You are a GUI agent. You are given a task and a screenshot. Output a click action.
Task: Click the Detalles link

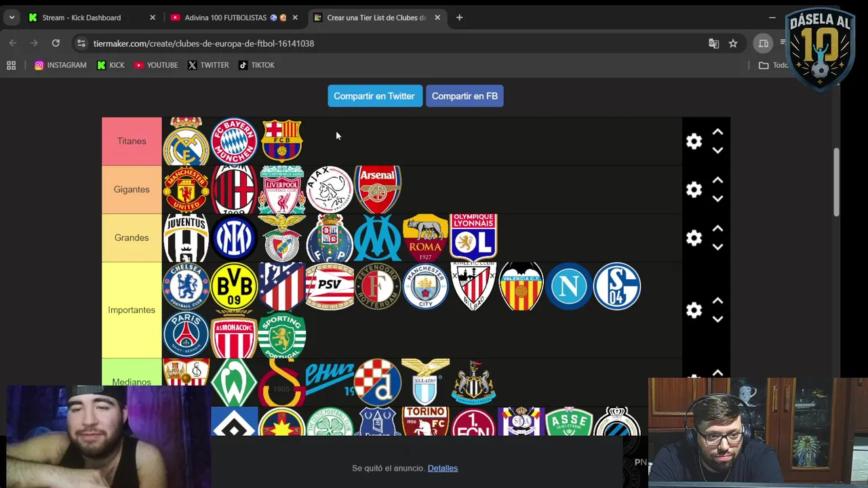(443, 468)
